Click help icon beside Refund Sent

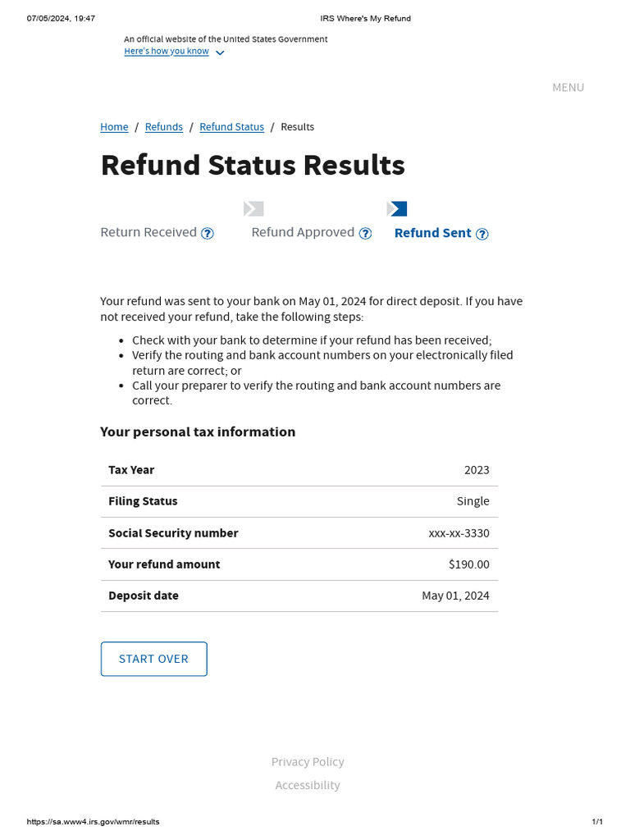tap(482, 234)
